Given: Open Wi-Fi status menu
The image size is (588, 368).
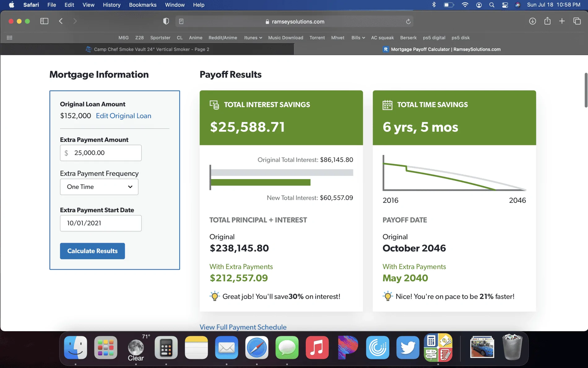Looking at the screenshot, I should click(x=465, y=5).
